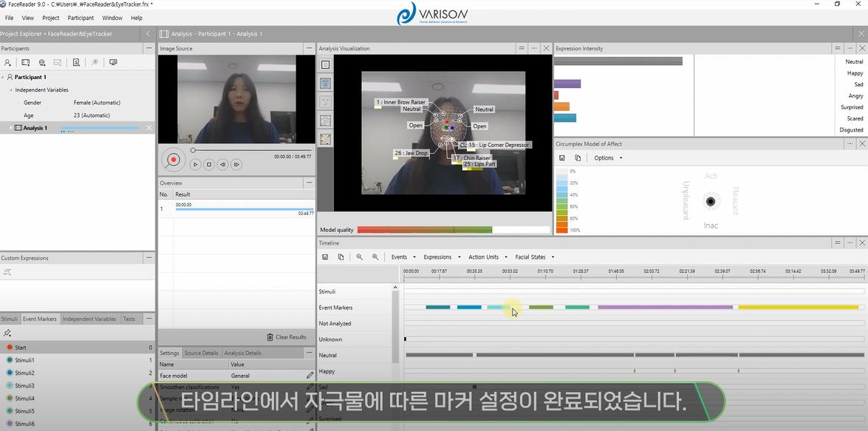The height and width of the screenshot is (431, 868).
Task: Select the fourth visualization icon
Action: tap(326, 121)
